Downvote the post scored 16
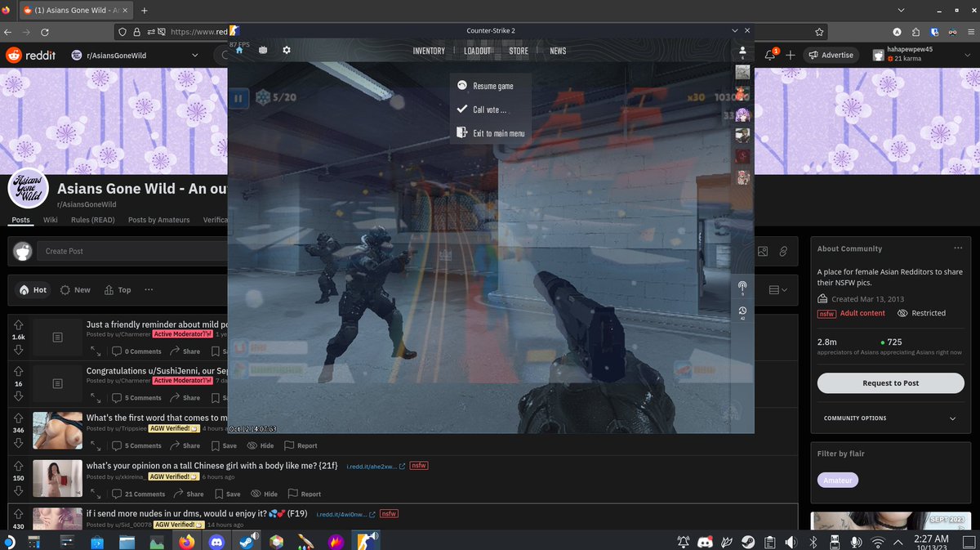Image resolution: width=980 pixels, height=550 pixels. (x=18, y=398)
